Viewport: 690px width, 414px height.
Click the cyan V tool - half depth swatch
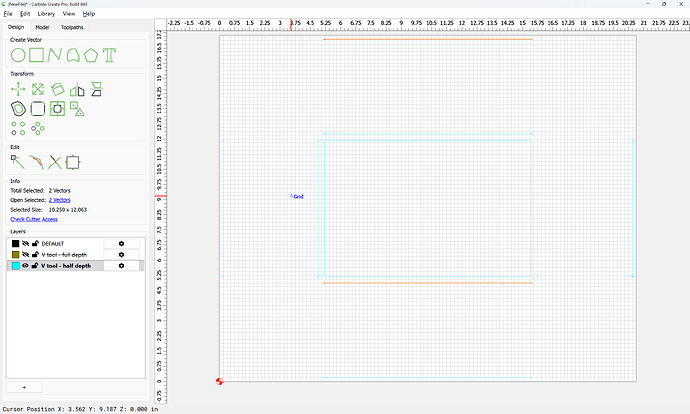15,266
